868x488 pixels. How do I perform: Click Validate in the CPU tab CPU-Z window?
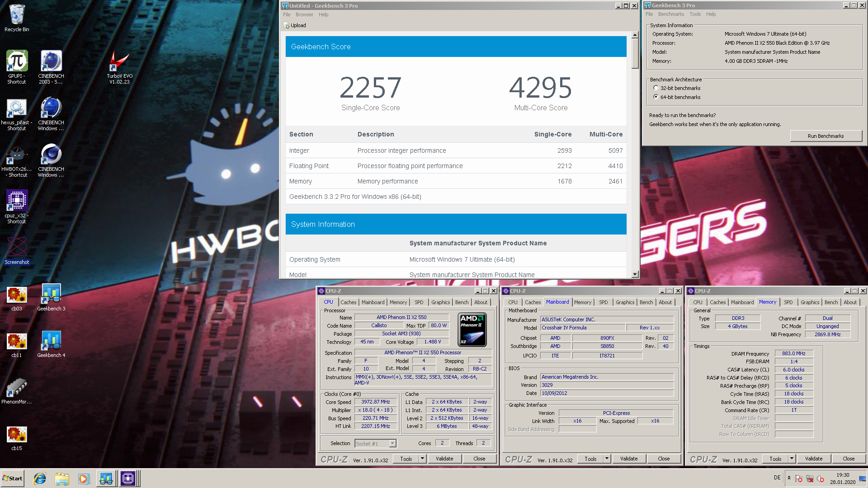coord(444,459)
